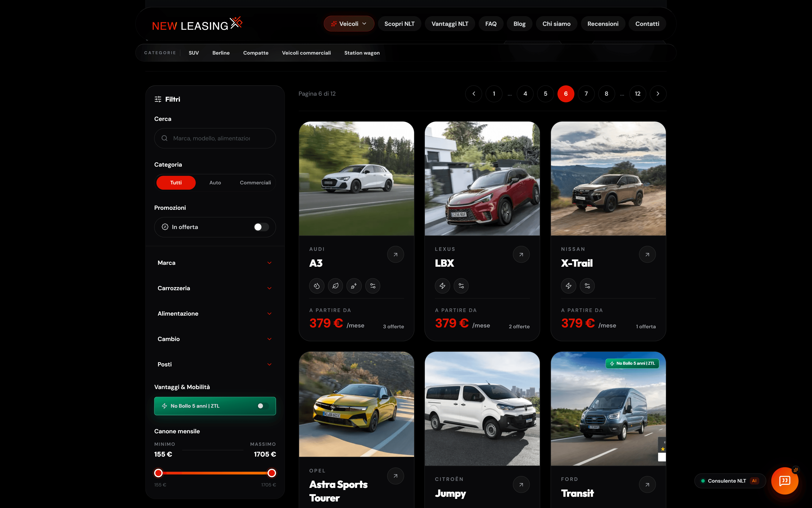Open Citroën Jumpy van photo
Viewport: 812px width, 508px height.
tap(482, 409)
